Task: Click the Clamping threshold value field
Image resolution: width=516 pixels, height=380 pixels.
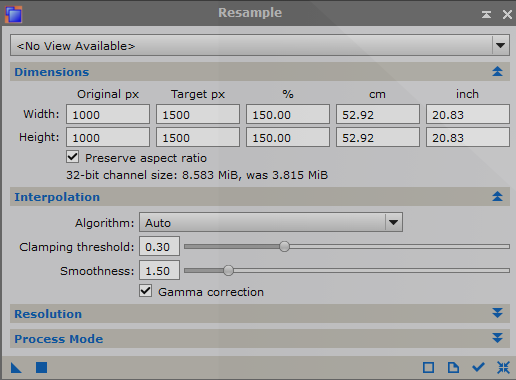Action: [x=159, y=246]
